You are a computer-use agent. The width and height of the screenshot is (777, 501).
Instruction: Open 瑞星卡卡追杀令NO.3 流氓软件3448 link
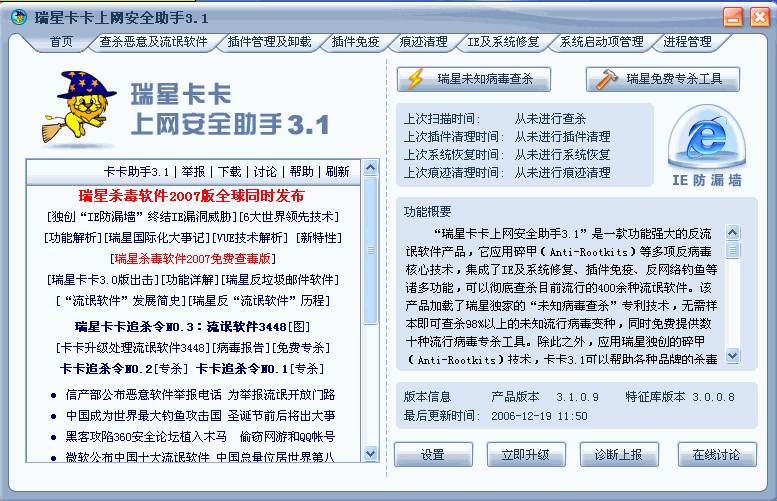coord(192,327)
